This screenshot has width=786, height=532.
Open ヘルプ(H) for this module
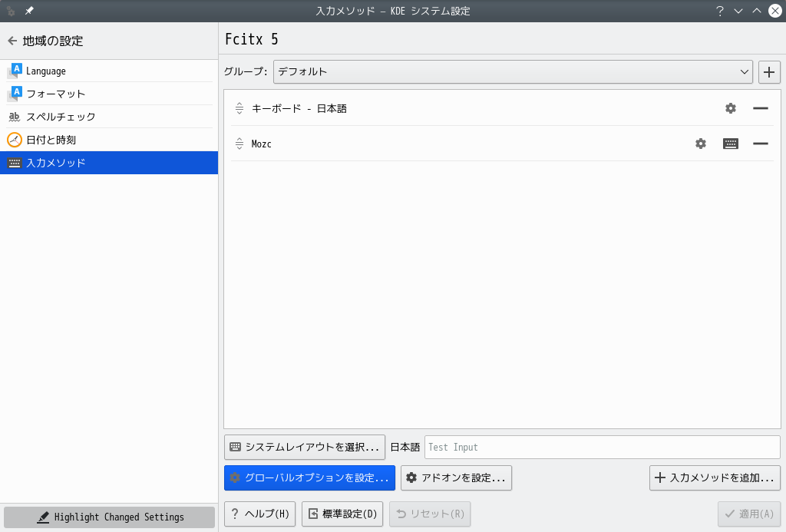pos(259,514)
